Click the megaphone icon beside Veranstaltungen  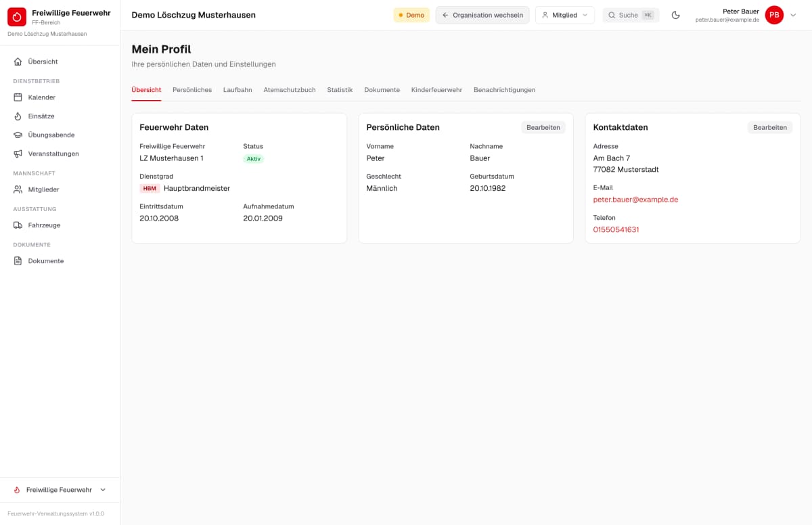click(x=18, y=154)
